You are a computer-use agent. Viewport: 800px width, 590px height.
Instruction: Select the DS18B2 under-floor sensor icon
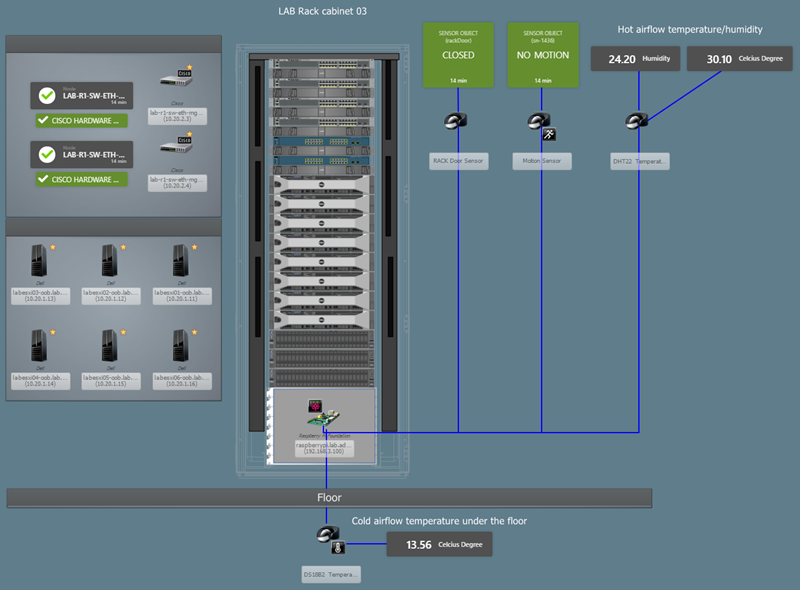[x=328, y=534]
